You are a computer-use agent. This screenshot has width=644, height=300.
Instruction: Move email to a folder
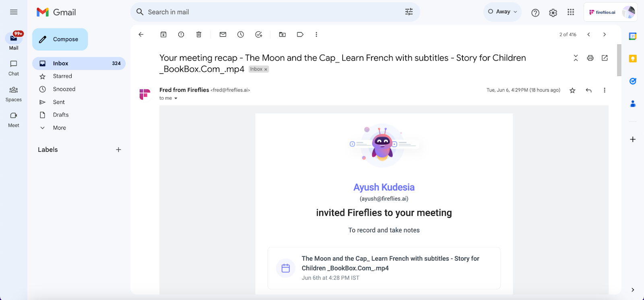pyautogui.click(x=283, y=35)
